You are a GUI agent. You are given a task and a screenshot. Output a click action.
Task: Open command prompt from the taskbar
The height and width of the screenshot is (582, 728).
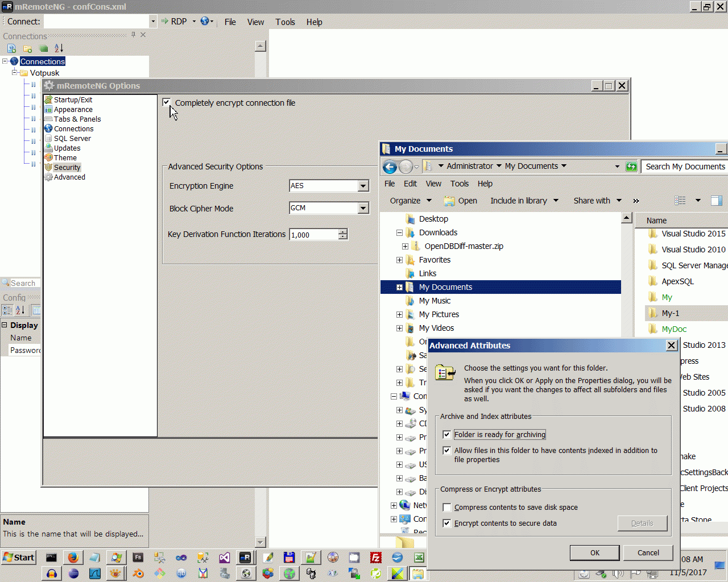(52, 558)
